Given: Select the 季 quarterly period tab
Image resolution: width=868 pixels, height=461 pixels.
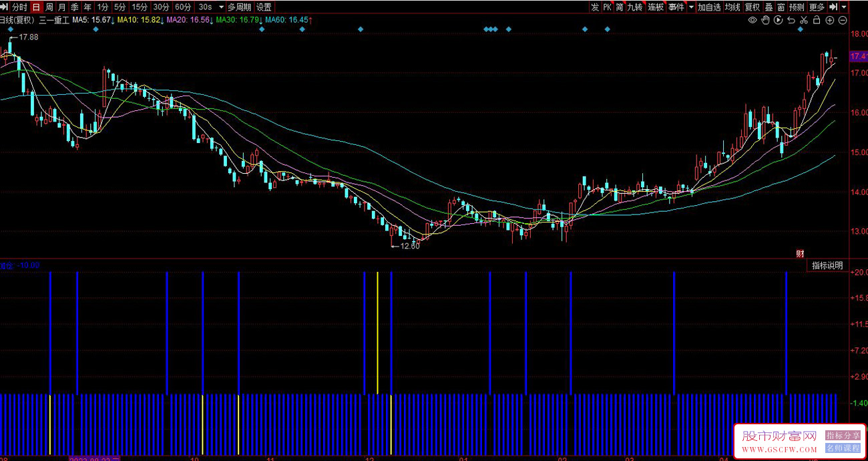Looking at the screenshot, I should 74,7.
